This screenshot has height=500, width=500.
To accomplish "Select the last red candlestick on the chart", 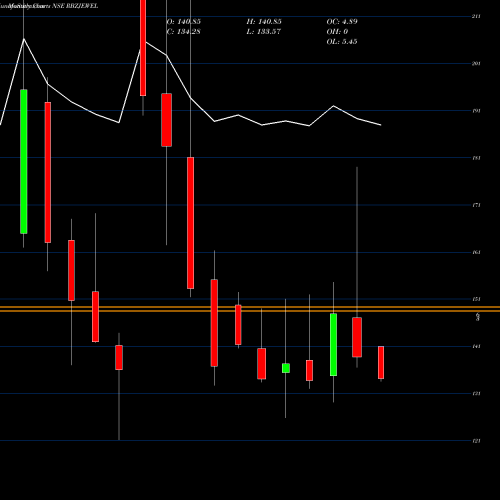I will pos(381,363).
